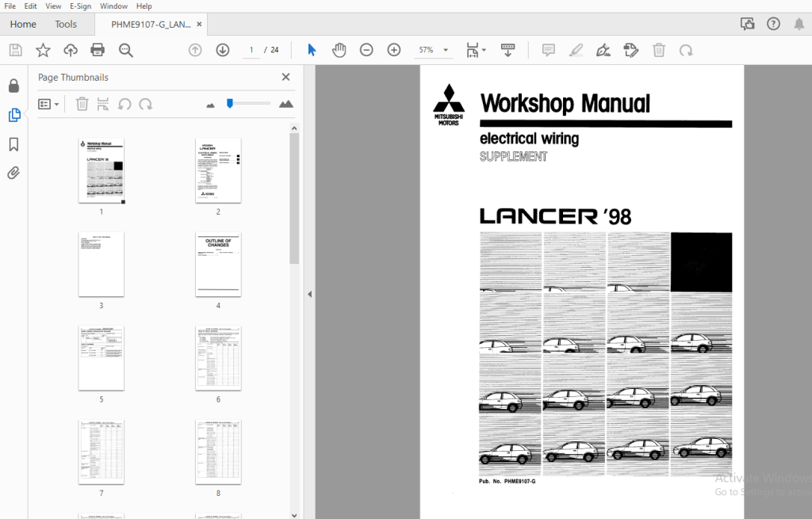Click the security lock sidebar icon
This screenshot has width=812, height=519.
14,86
